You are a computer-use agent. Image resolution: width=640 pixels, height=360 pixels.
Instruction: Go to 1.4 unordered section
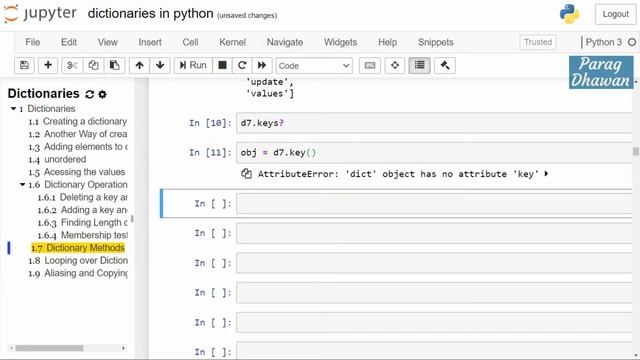click(x=57, y=159)
